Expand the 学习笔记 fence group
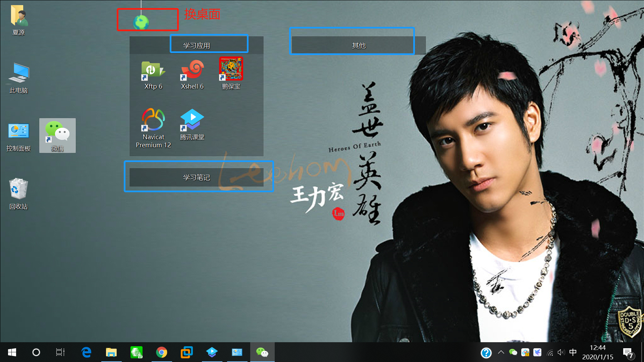 click(197, 177)
